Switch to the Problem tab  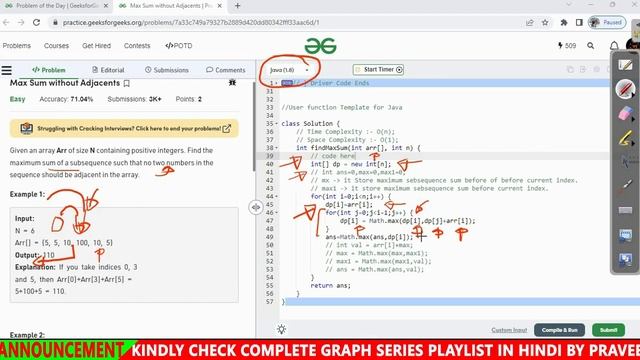[x=49, y=70]
